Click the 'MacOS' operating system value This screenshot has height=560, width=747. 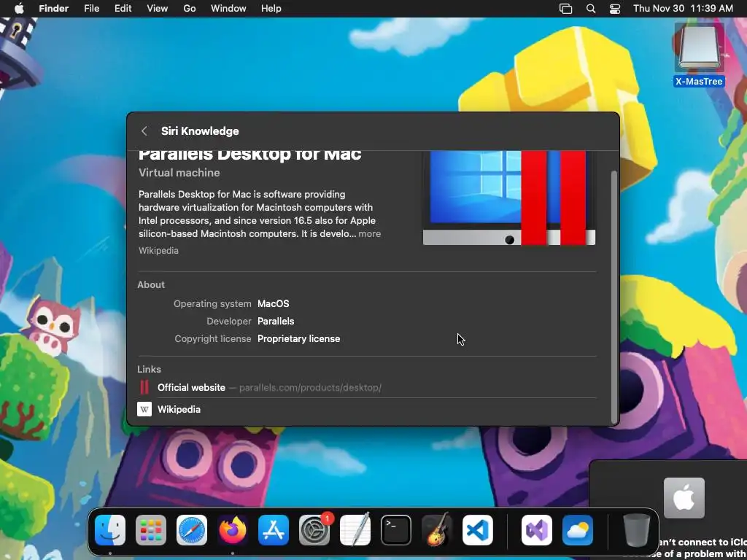[274, 304]
